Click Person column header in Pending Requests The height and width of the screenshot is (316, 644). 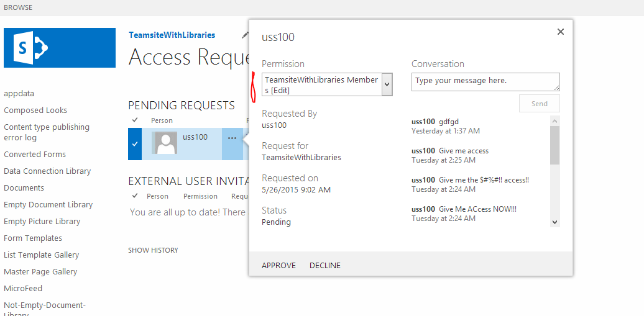click(162, 120)
